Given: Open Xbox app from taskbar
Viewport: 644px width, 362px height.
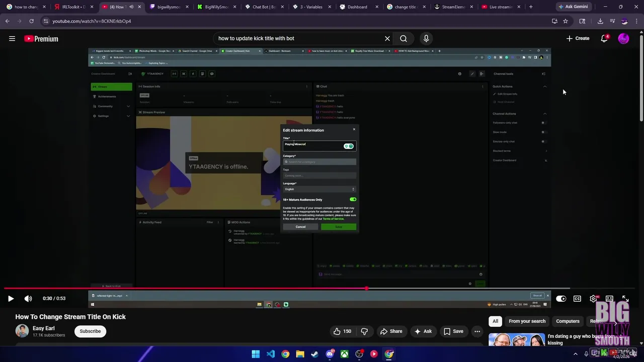Looking at the screenshot, I should pyautogui.click(x=345, y=354).
